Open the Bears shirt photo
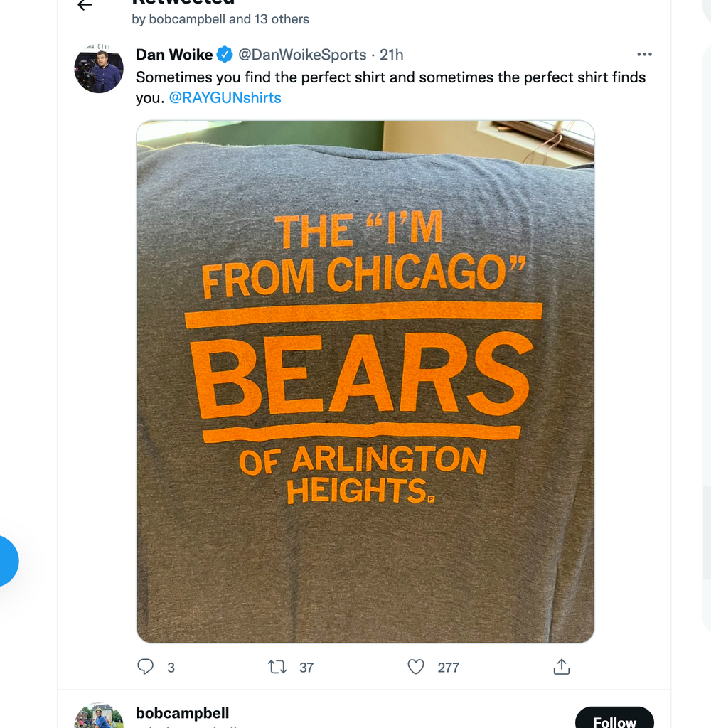711x728 pixels. [365, 381]
